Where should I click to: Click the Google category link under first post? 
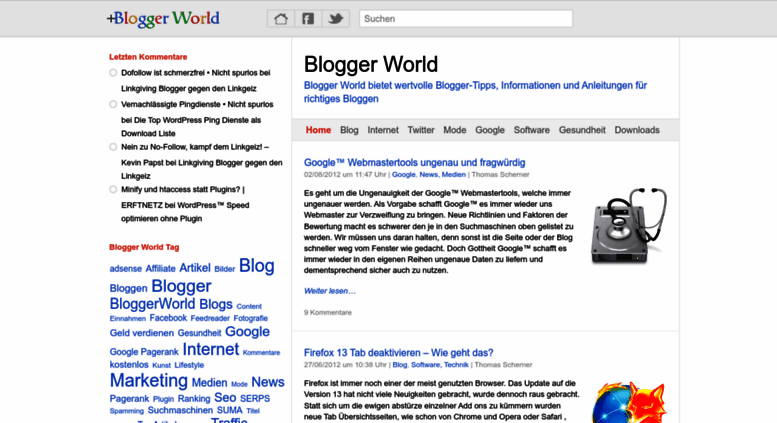(404, 174)
